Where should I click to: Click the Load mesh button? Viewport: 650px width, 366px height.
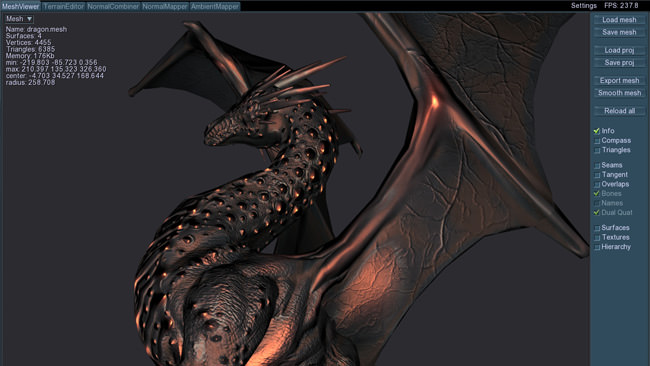(619, 19)
